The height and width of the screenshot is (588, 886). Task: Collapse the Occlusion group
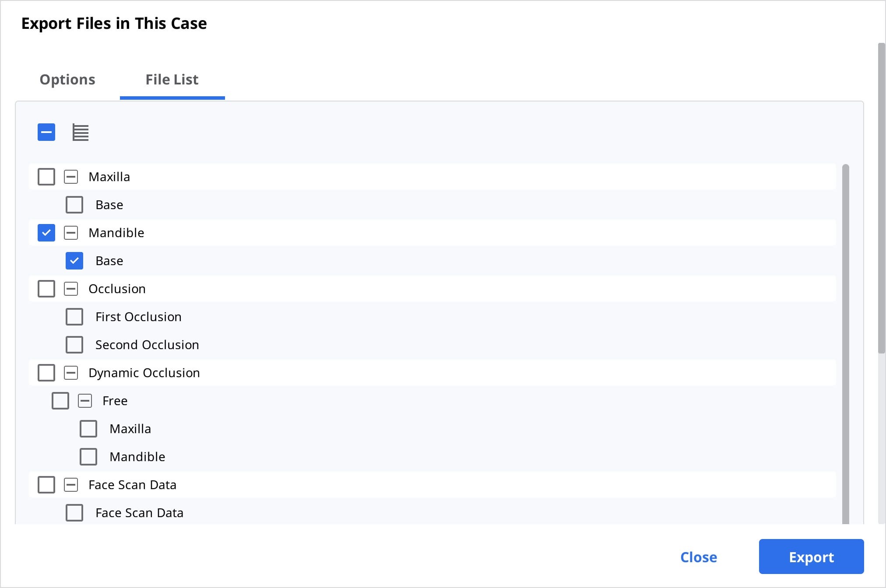tap(71, 289)
